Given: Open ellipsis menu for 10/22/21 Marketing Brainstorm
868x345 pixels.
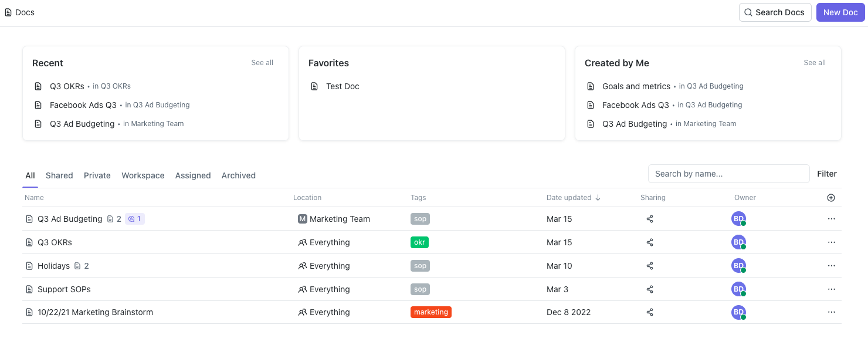Looking at the screenshot, I should (x=831, y=312).
